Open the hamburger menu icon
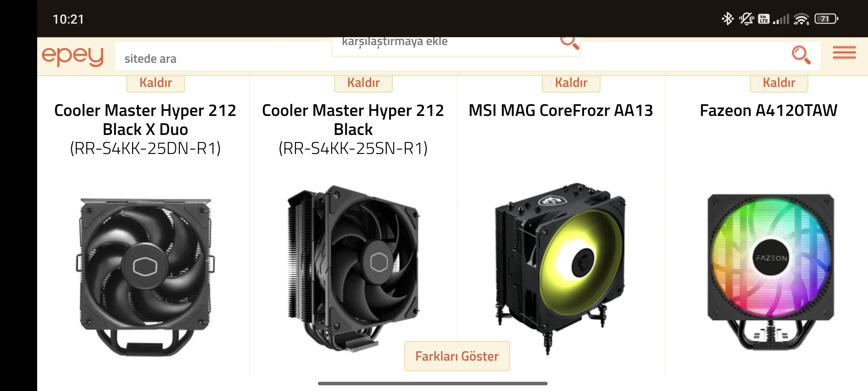The width and height of the screenshot is (868, 391). click(x=844, y=53)
